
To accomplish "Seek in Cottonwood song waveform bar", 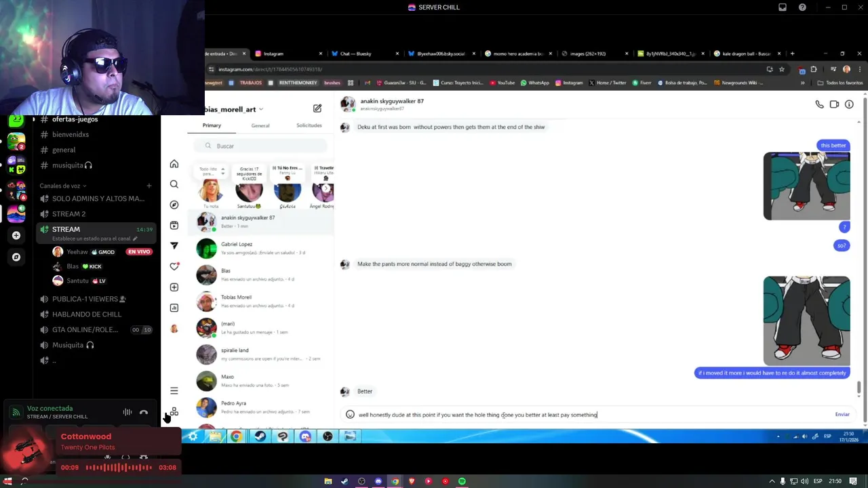I will pyautogui.click(x=119, y=468).
